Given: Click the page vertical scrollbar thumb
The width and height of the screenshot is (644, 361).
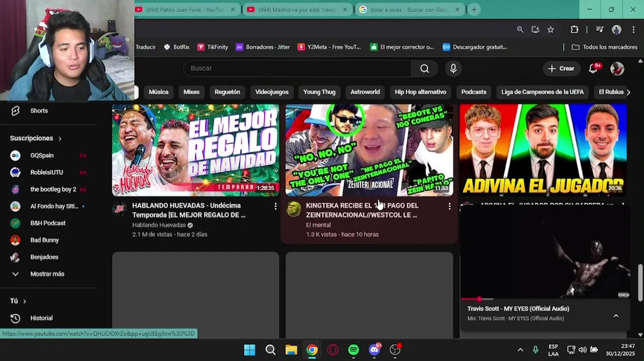Looking at the screenshot, I should click(640, 282).
